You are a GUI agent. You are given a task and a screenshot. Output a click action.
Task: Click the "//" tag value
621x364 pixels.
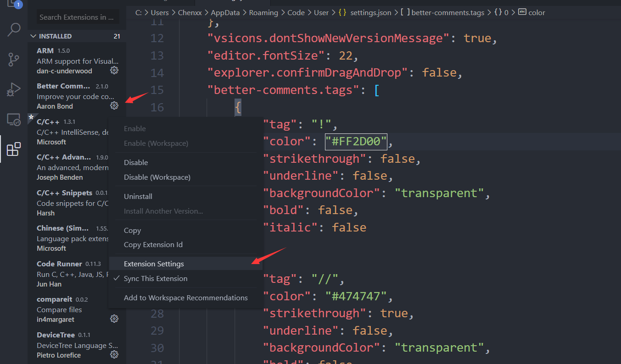point(324,279)
